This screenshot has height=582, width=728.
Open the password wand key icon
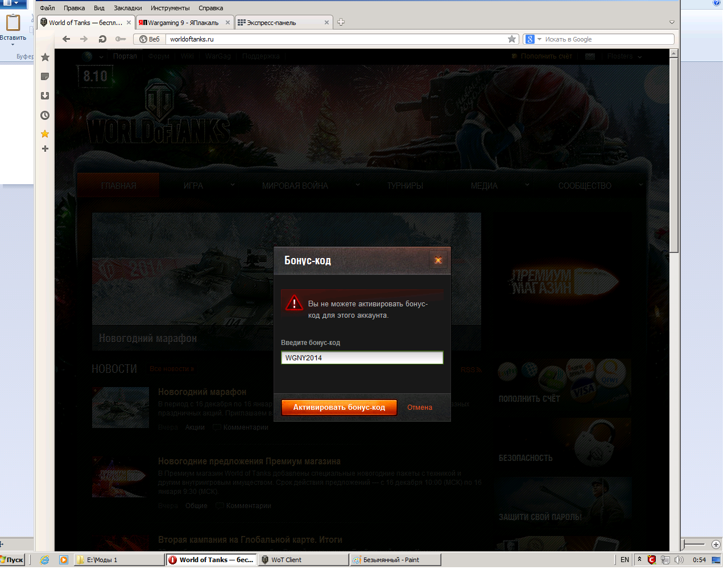[121, 39]
